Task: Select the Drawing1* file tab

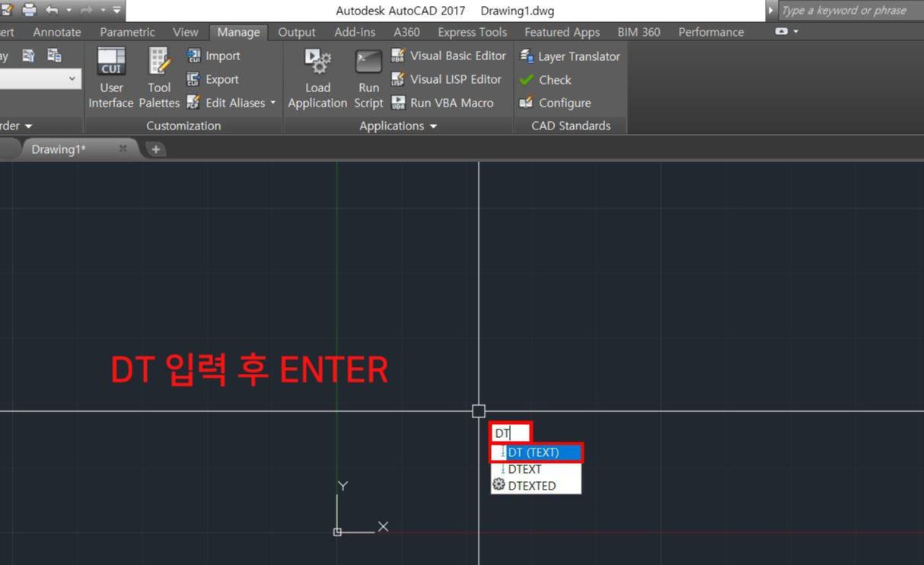Action: coord(59,149)
